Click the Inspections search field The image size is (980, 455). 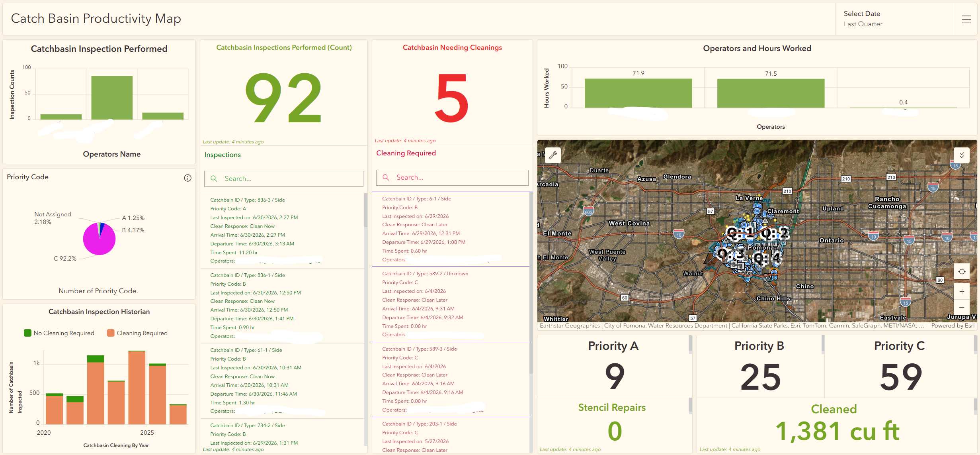284,179
